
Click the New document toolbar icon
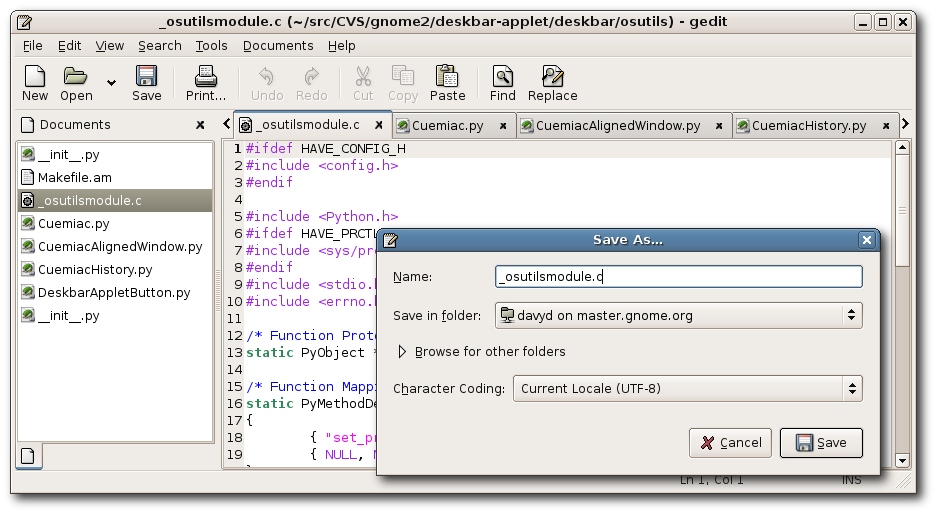point(35,77)
